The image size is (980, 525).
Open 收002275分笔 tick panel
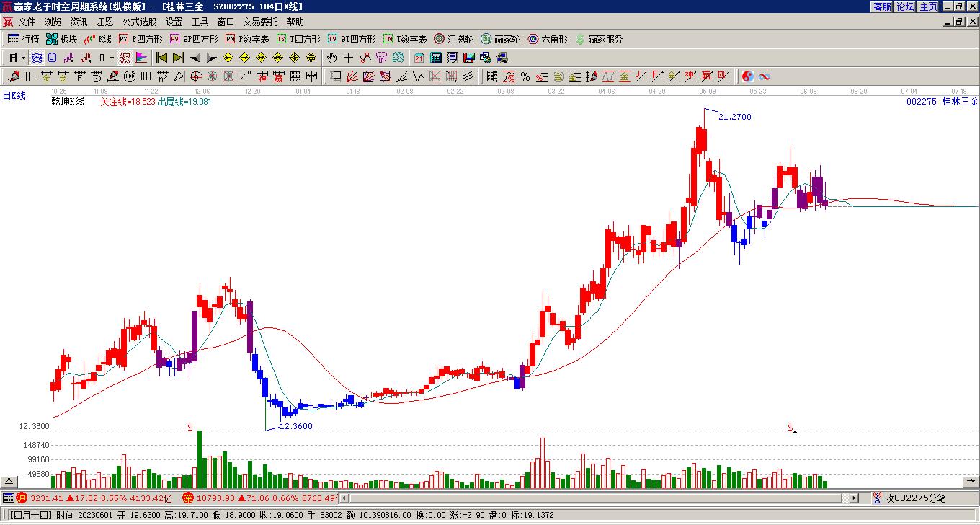[909, 498]
